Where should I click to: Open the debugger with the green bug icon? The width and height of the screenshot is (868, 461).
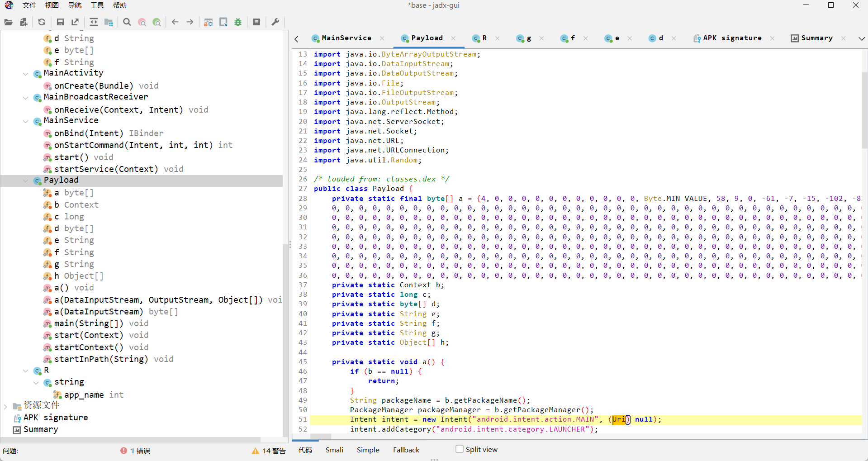click(238, 22)
